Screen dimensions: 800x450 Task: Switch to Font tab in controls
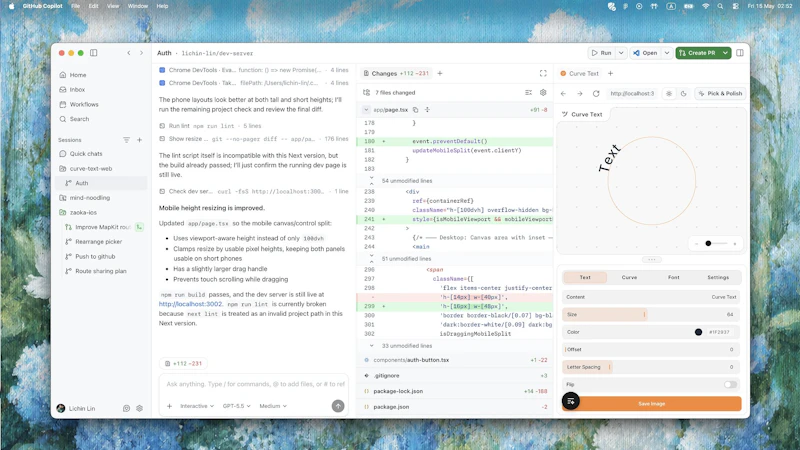pyautogui.click(x=673, y=277)
